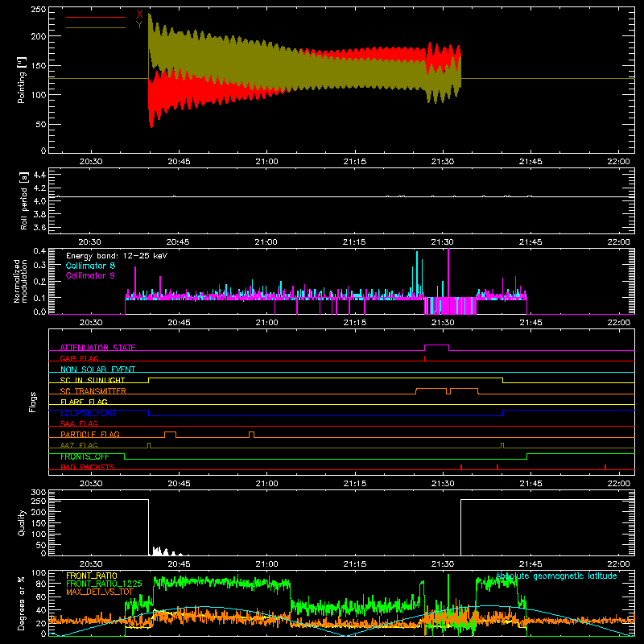Click the 300 value on Quality axis

pyautogui.click(x=38, y=493)
